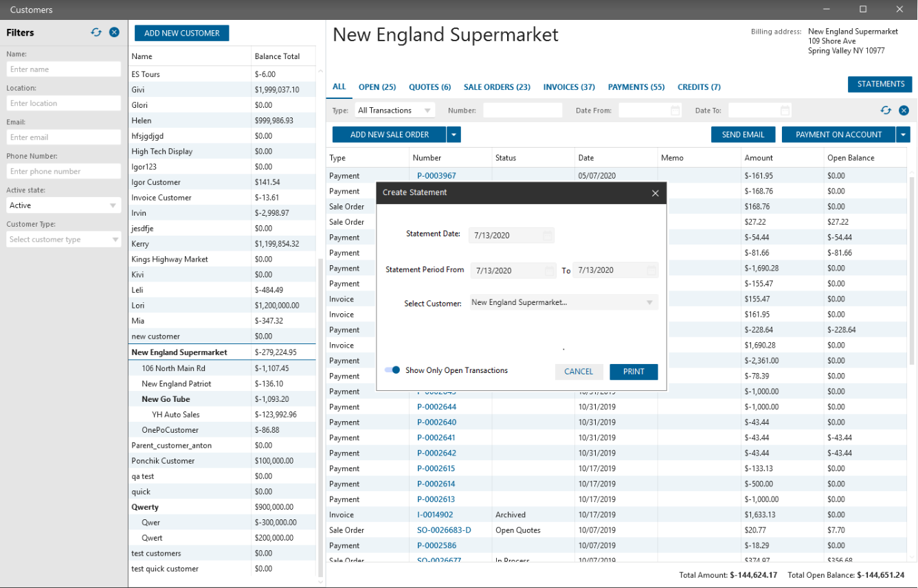
Task: Sort transactions by Amount column header
Action: [783, 158]
